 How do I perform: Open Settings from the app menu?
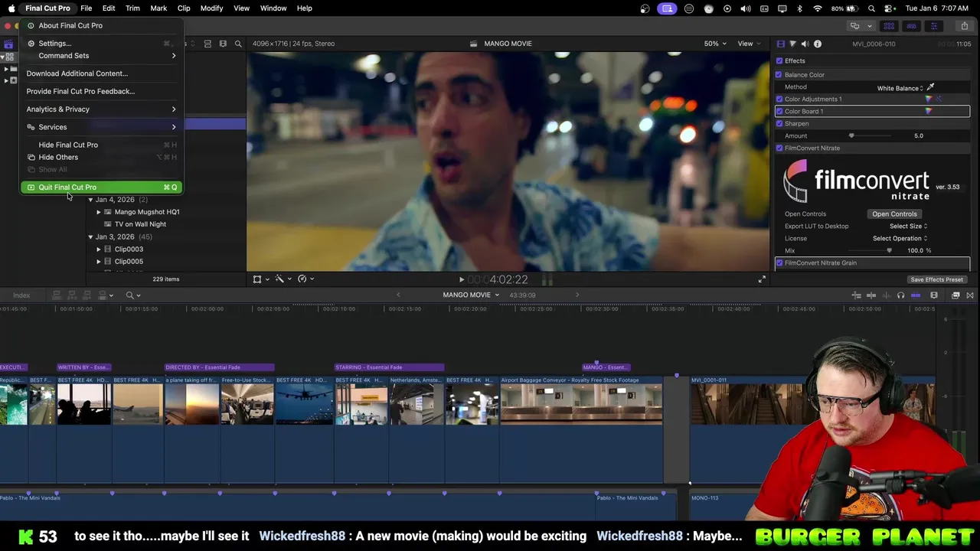coord(101,44)
